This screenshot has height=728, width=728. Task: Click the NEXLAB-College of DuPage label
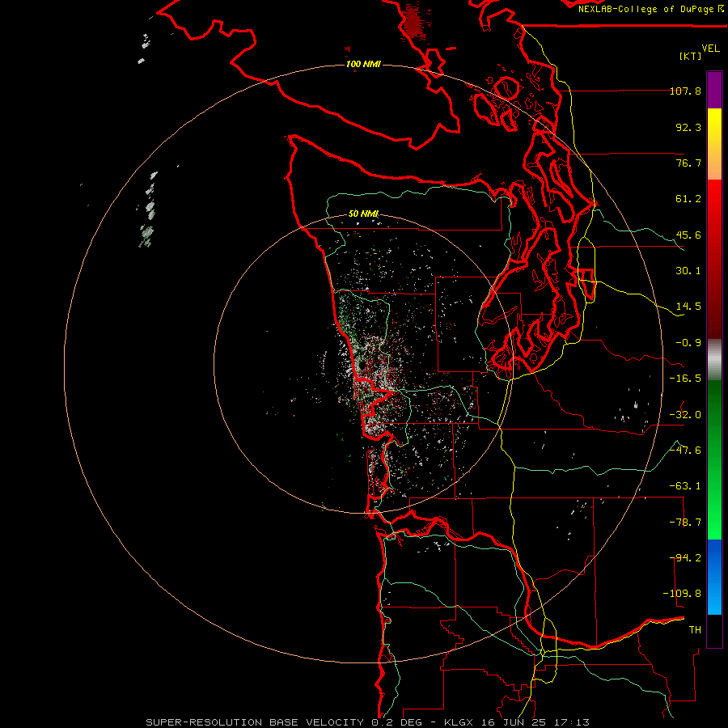click(x=651, y=9)
